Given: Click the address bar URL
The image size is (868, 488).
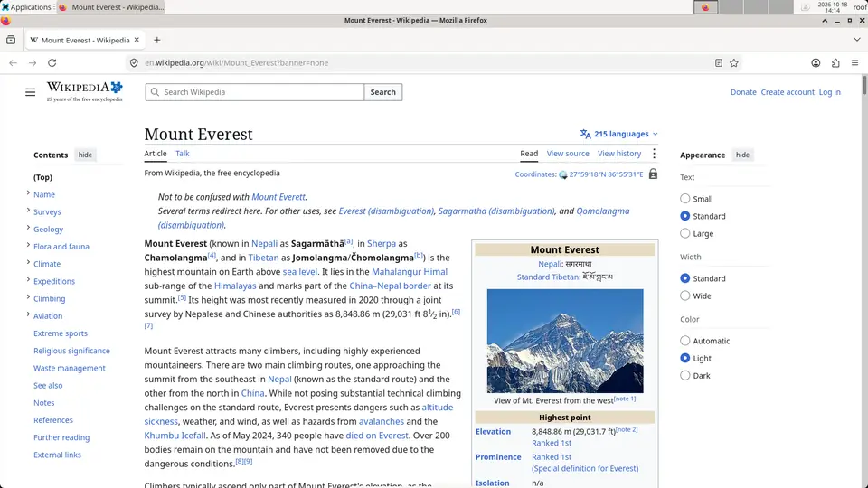Looking at the screenshot, I should pos(237,63).
